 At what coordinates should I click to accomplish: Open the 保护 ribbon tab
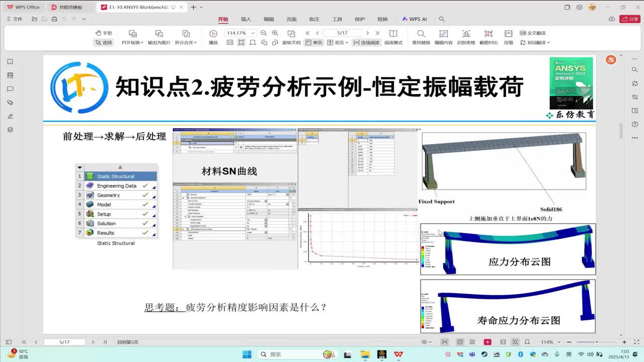coord(360,19)
